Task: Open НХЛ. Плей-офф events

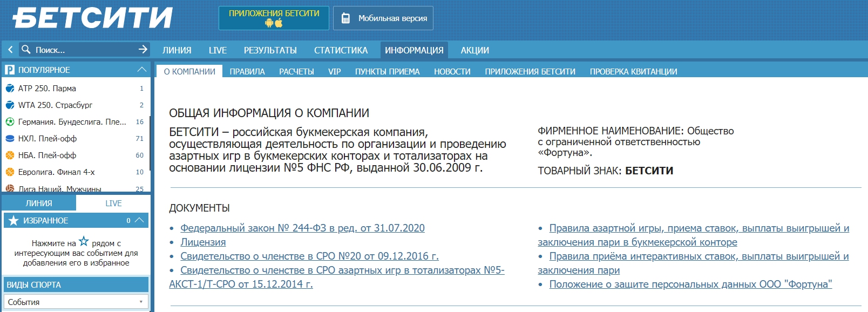Action: click(x=48, y=138)
